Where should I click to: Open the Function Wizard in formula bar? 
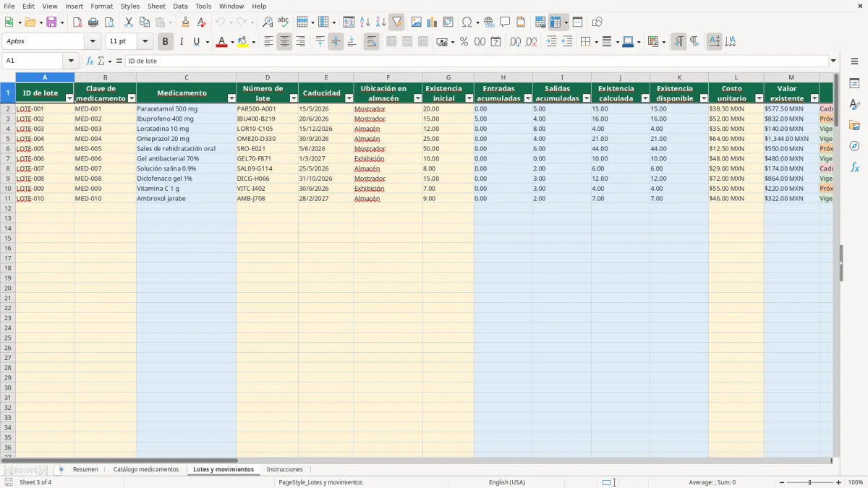[x=90, y=61]
